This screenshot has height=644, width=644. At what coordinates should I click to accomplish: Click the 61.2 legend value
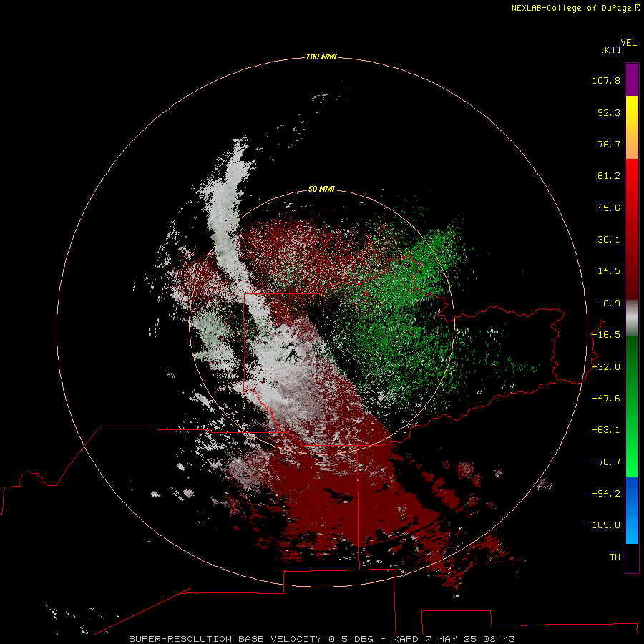coord(609,176)
